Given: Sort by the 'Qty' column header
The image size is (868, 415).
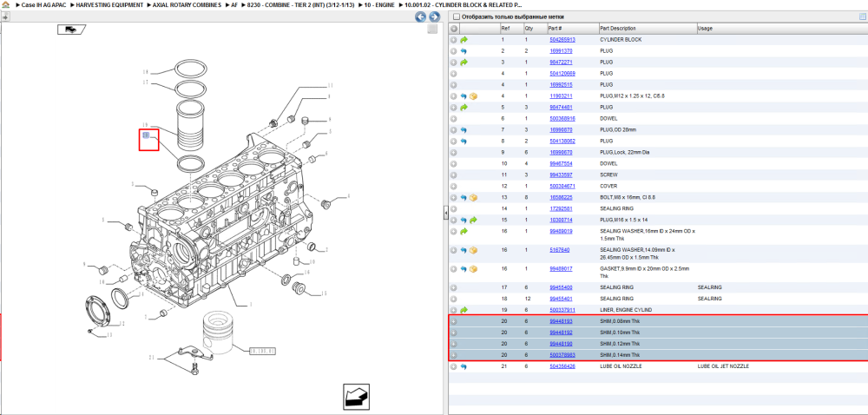Looking at the screenshot, I should [535, 29].
